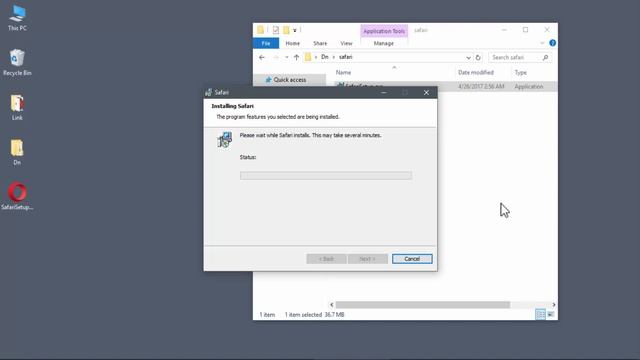Image resolution: width=640 pixels, height=360 pixels.
Task: Select the Dn folder on desktop
Action: tap(17, 152)
